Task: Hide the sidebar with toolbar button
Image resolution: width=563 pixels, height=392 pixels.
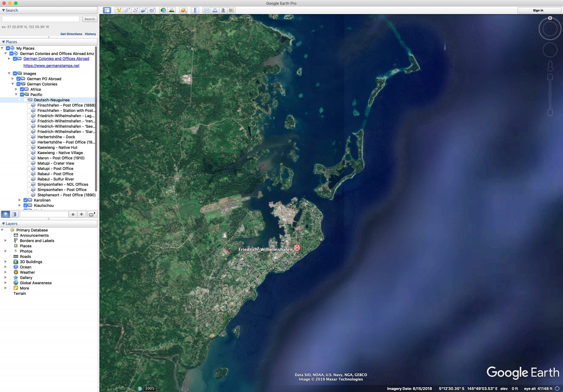Action: tap(107, 10)
